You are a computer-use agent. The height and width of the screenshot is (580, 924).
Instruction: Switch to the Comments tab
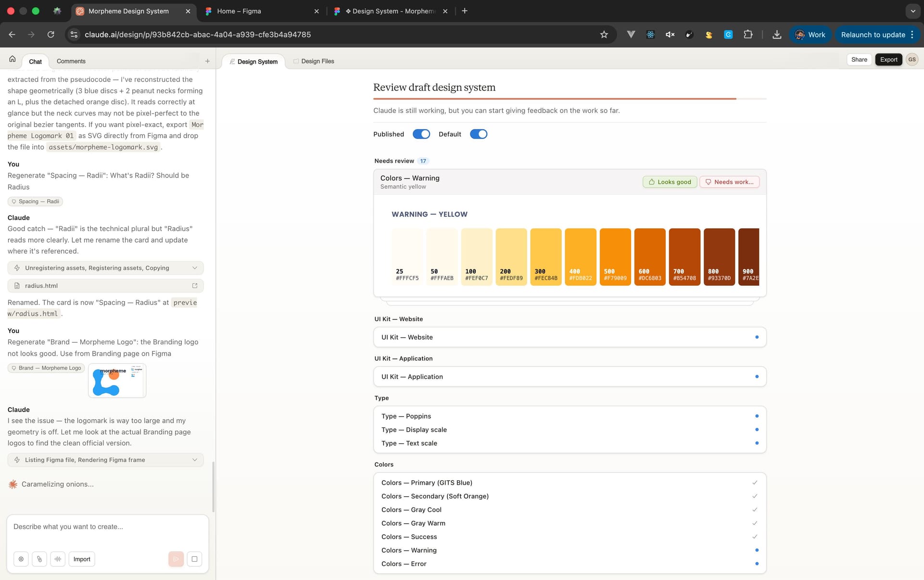pos(71,61)
